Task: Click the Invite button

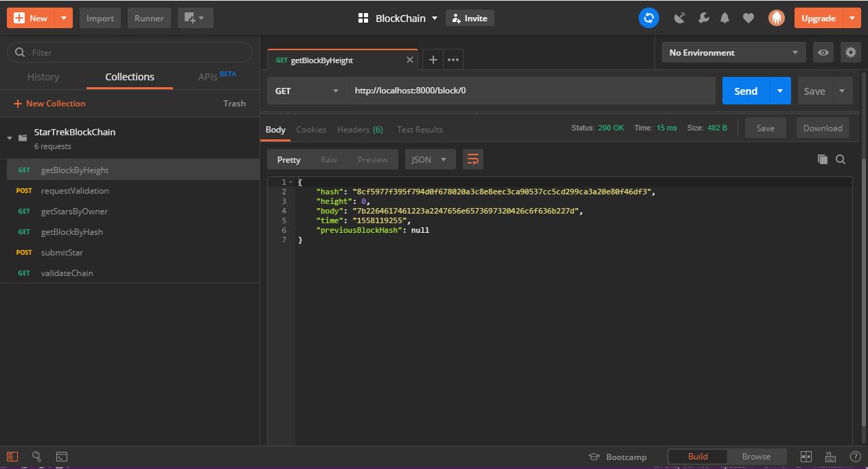Action: pyautogui.click(x=470, y=19)
